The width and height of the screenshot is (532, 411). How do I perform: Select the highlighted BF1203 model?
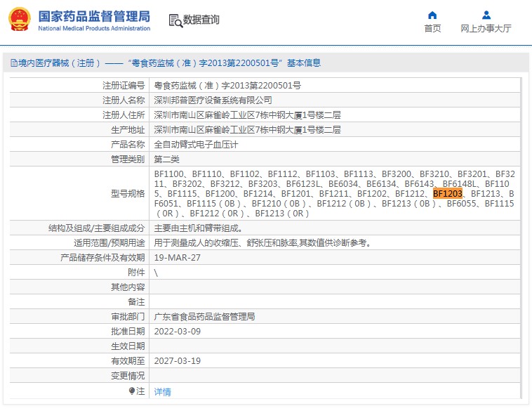pos(448,194)
